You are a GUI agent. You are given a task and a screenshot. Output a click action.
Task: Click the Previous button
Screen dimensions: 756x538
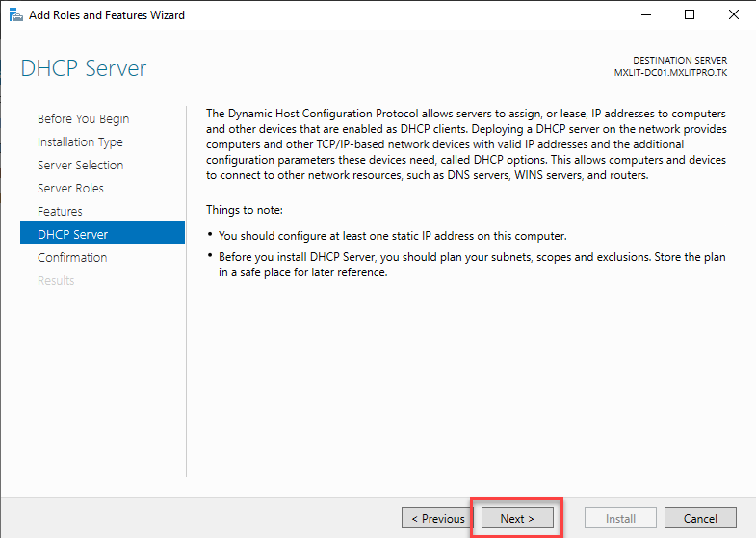pyautogui.click(x=437, y=519)
